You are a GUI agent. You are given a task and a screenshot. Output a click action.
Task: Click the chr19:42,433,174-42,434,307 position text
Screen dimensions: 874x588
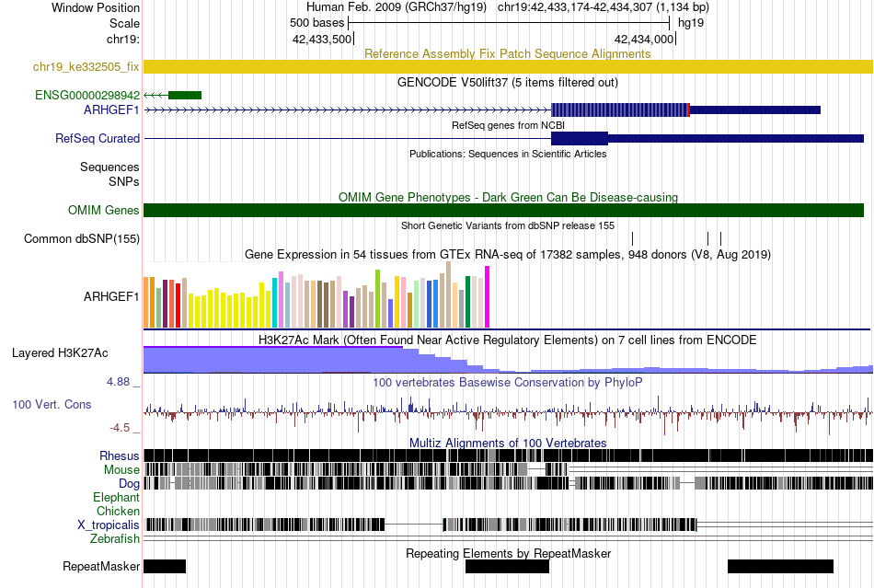pyautogui.click(x=604, y=7)
